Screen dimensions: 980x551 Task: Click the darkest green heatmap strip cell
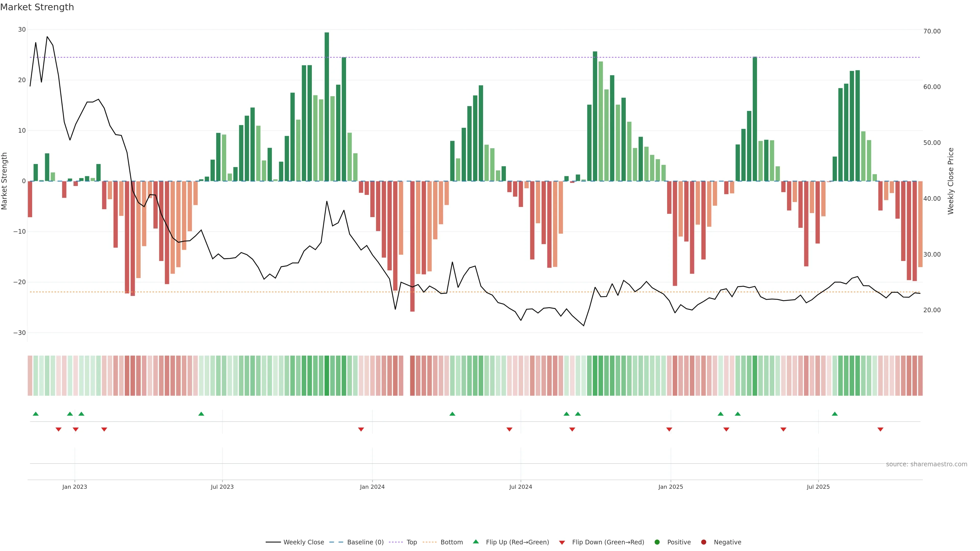327,375
